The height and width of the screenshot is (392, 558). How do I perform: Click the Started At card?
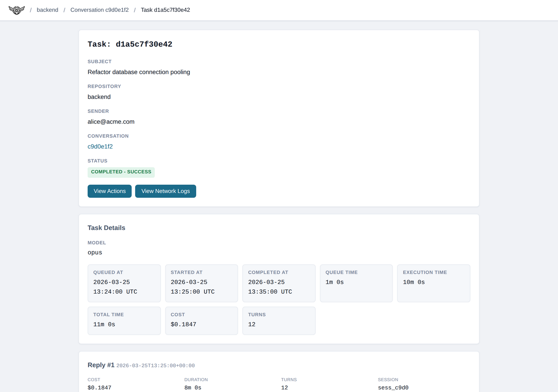click(201, 283)
